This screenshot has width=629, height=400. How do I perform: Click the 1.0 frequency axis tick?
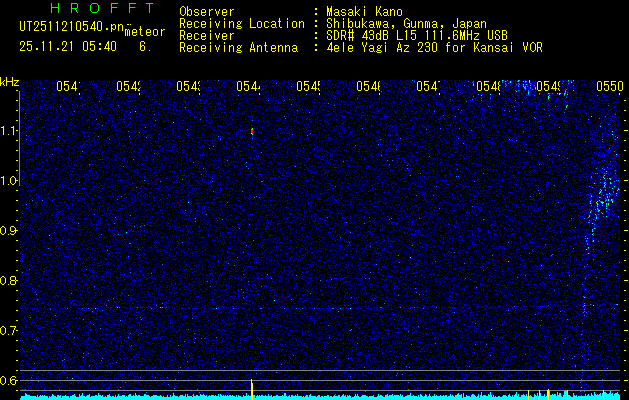click(x=9, y=181)
